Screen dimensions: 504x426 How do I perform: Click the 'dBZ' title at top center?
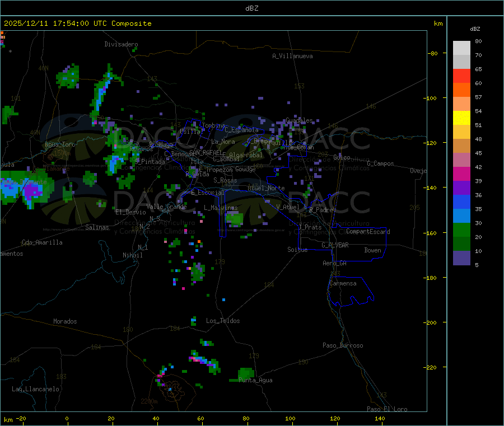tap(251, 8)
